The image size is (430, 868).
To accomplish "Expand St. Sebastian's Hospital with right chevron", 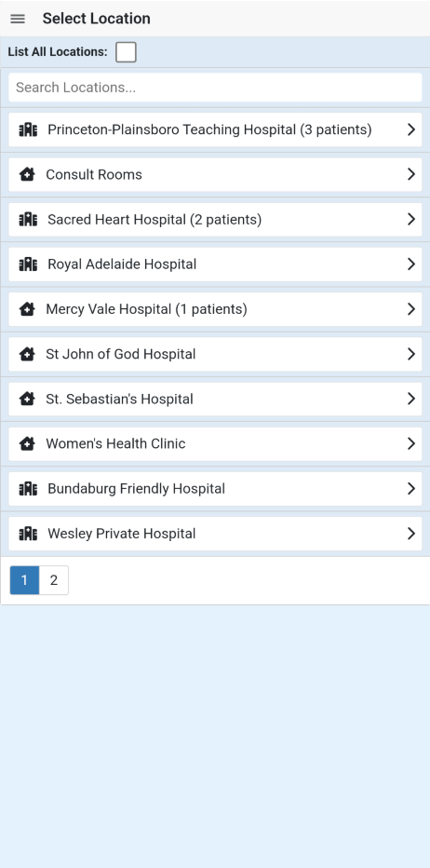I will click(411, 399).
